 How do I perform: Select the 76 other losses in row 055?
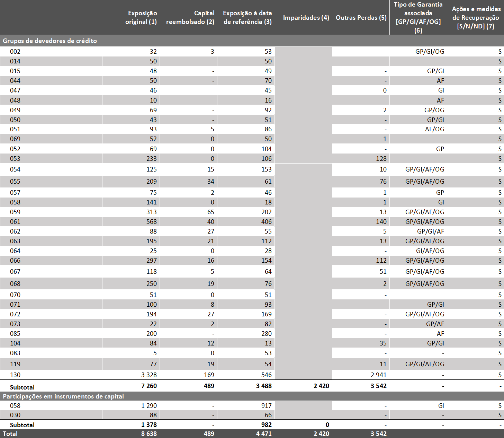383,182
